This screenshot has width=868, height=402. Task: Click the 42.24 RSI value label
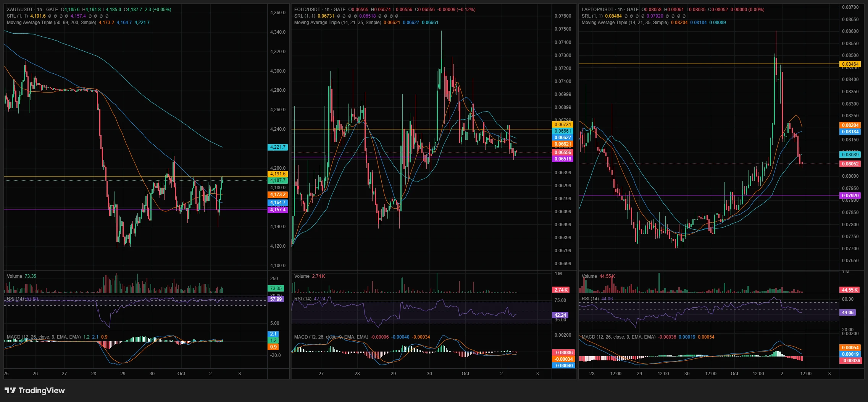tap(560, 315)
